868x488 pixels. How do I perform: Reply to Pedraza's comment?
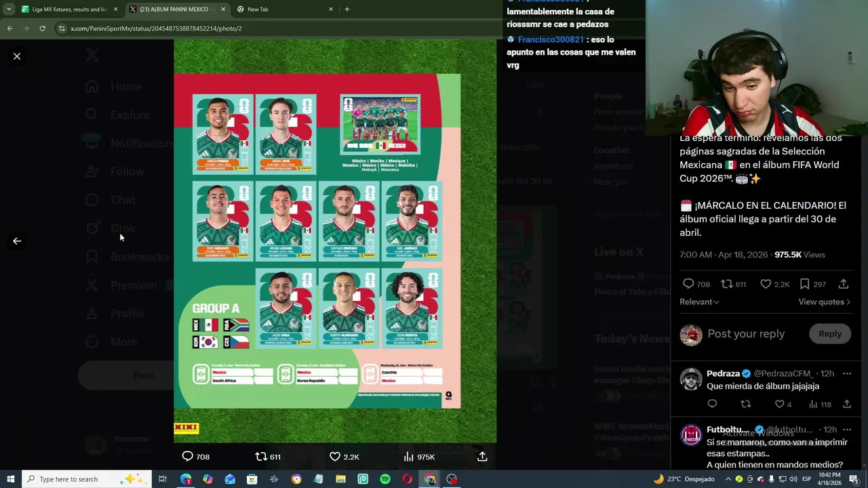point(712,404)
